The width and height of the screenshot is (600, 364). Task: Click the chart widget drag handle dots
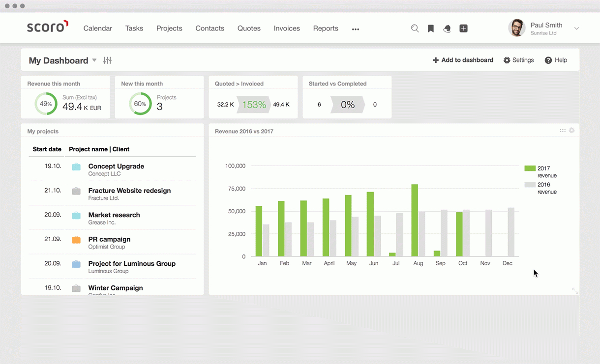click(563, 131)
